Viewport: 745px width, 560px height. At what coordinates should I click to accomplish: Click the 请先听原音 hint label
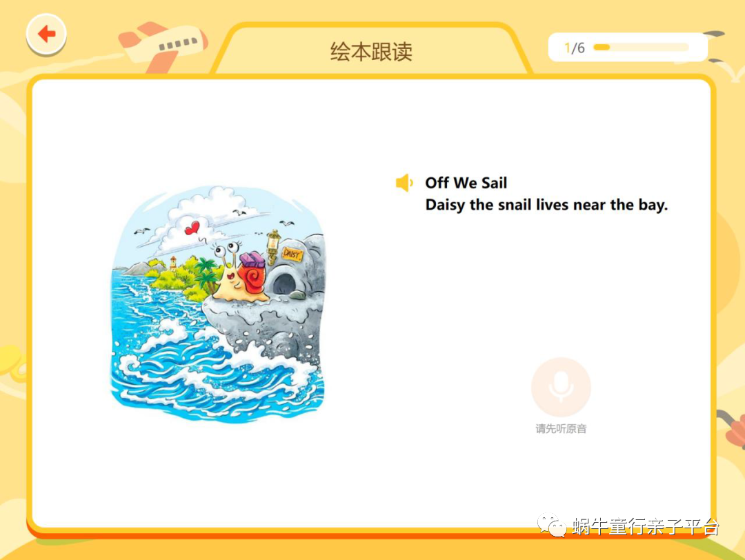pos(561,428)
